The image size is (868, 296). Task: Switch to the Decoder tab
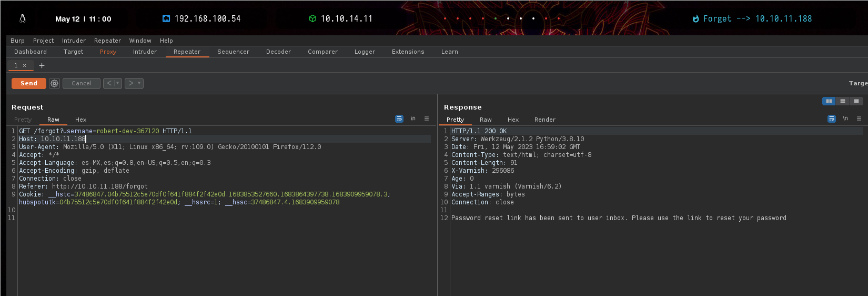pos(278,52)
